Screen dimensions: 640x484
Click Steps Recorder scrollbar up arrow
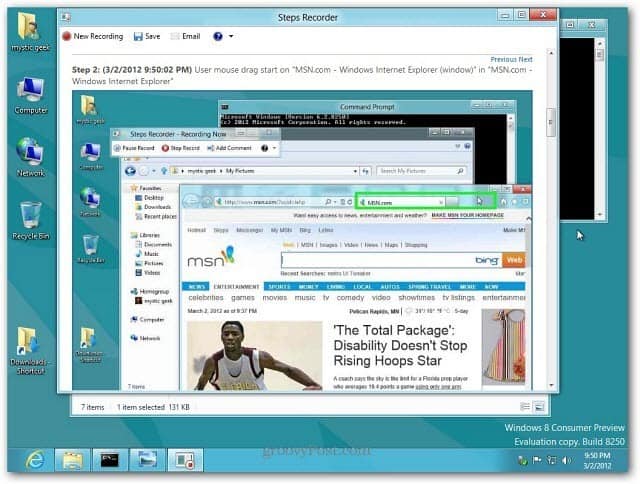551,53
